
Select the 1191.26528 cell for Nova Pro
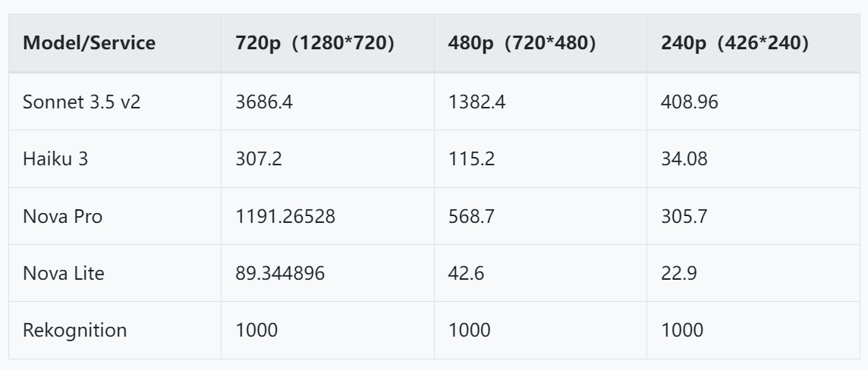[285, 216]
